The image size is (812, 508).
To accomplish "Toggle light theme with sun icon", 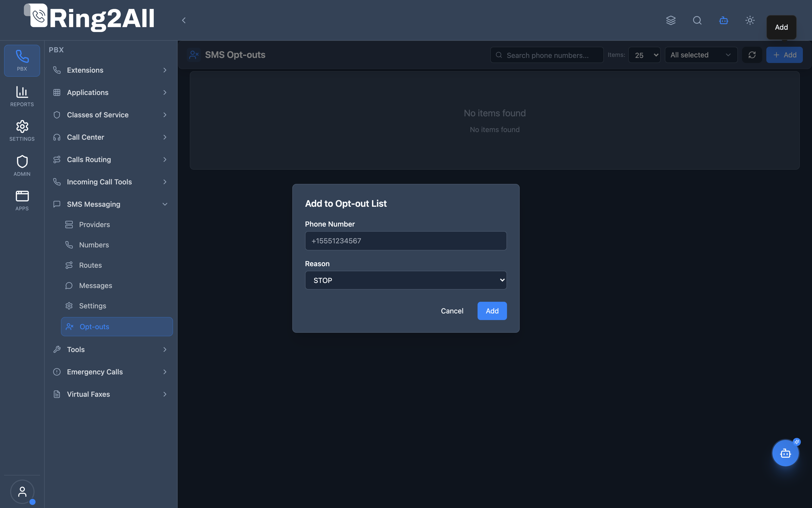I will pyautogui.click(x=750, y=21).
